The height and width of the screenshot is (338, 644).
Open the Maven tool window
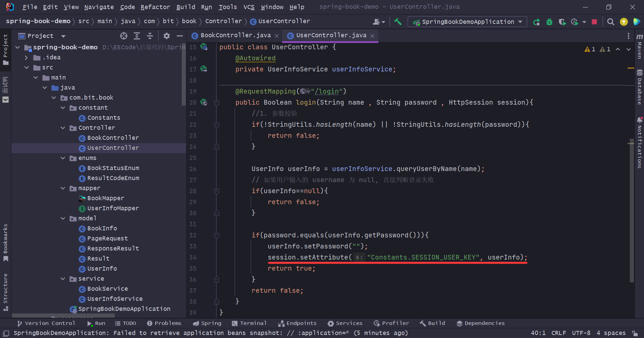pos(640,46)
